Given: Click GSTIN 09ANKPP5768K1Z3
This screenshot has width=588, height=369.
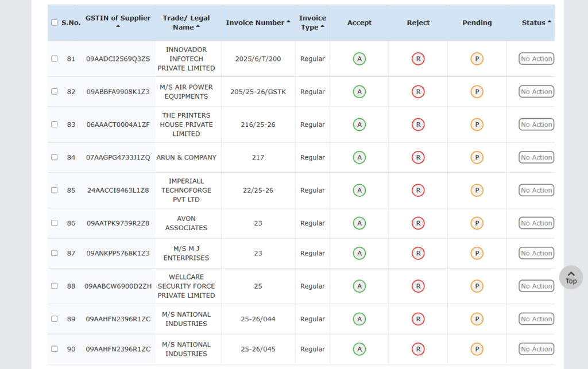Looking at the screenshot, I should (x=118, y=253).
